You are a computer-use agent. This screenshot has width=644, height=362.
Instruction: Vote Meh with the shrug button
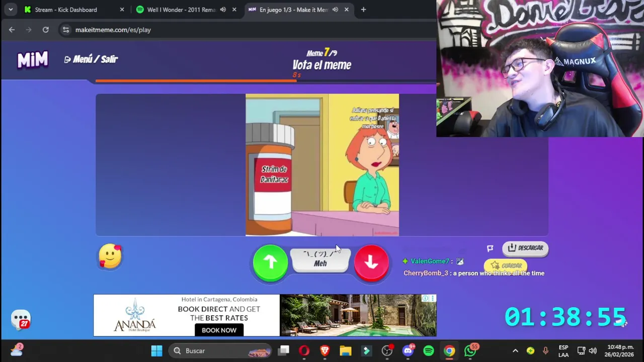[320, 259]
